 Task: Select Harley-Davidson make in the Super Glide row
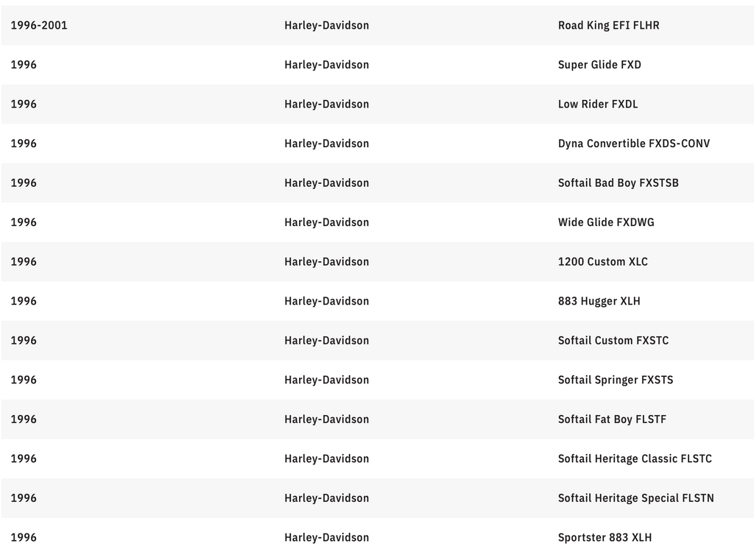[x=326, y=65]
